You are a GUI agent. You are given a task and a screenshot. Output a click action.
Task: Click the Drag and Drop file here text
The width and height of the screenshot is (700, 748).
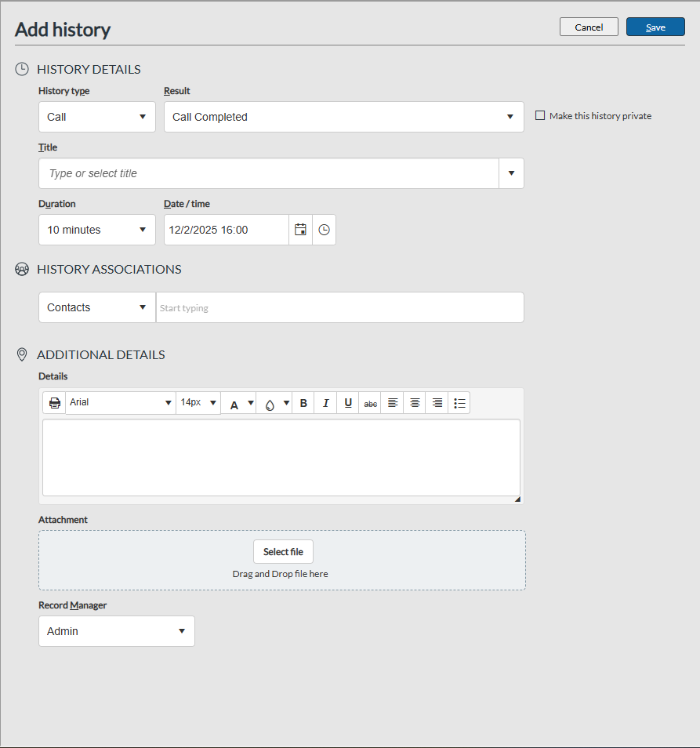281,574
